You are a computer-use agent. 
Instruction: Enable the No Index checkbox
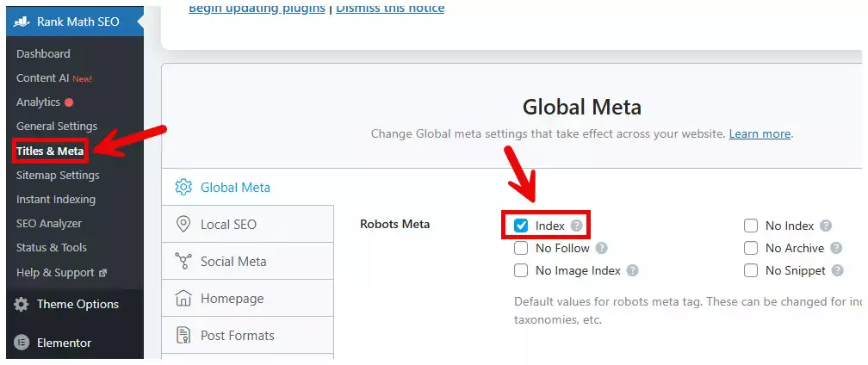pyautogui.click(x=751, y=226)
